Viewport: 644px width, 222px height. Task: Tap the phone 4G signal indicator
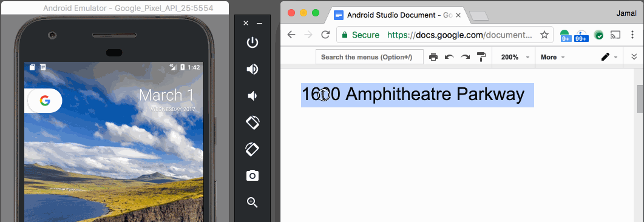(x=173, y=67)
